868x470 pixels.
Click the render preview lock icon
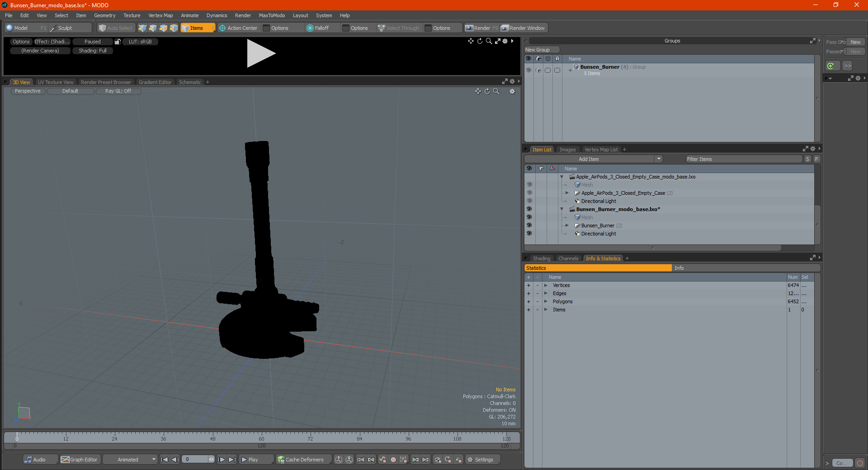coord(118,42)
